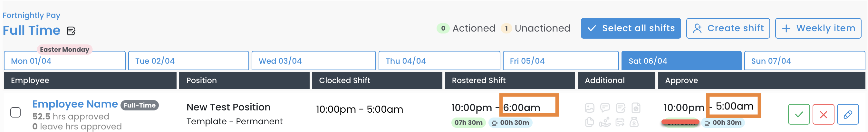This screenshot has height=132, width=868.
Task: Click the shift photo image icon
Action: (x=589, y=108)
